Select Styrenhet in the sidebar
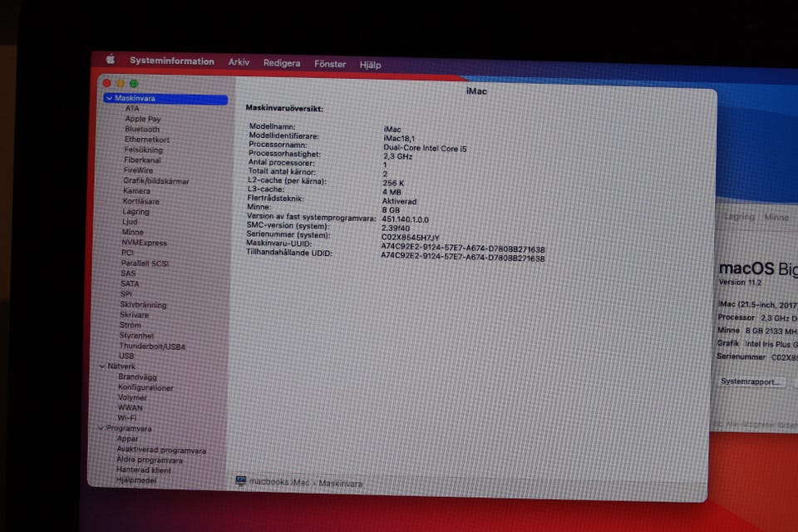The image size is (798, 532). pyautogui.click(x=136, y=336)
